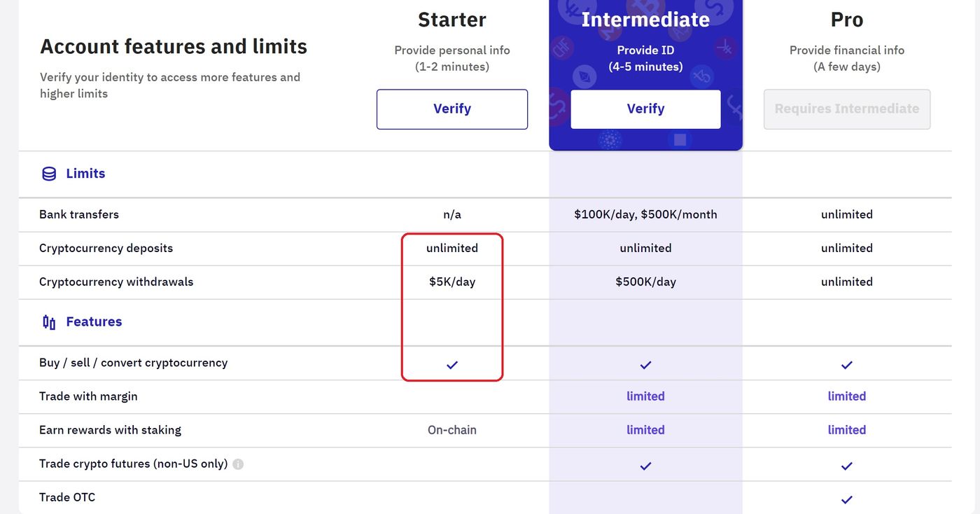Click Intermediate checkmark for buy/sell/convert

point(645,365)
